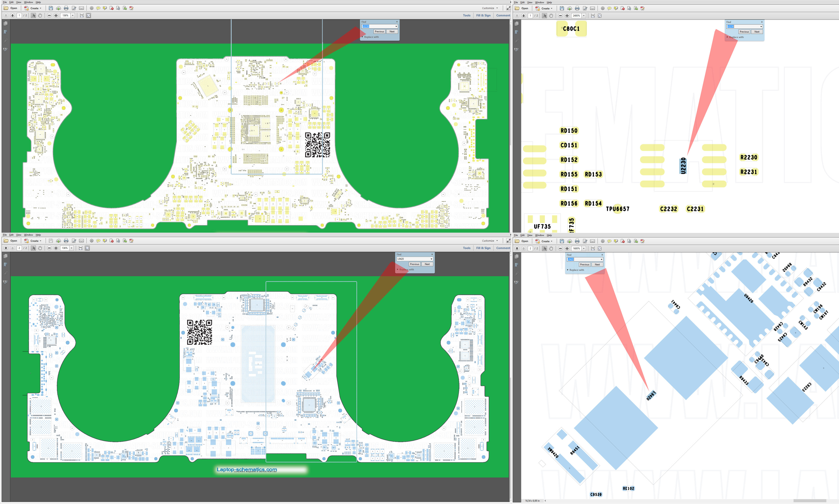Go to previous page in the 1600% zoom window

pos(517,249)
